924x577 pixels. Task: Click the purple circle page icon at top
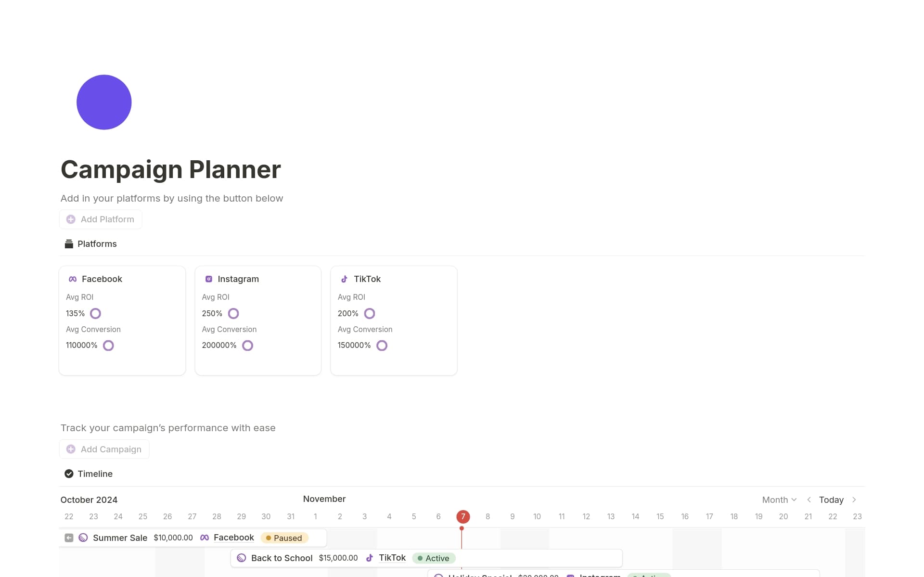pos(103,102)
